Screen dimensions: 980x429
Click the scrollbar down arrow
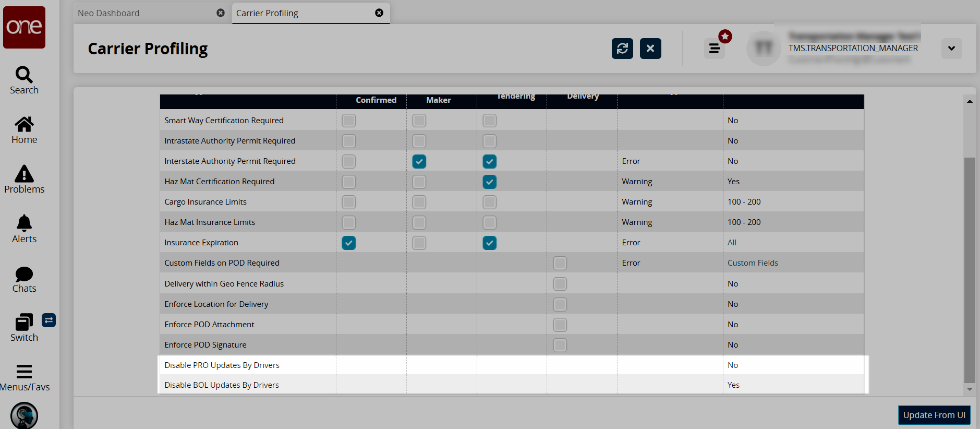pos(970,389)
